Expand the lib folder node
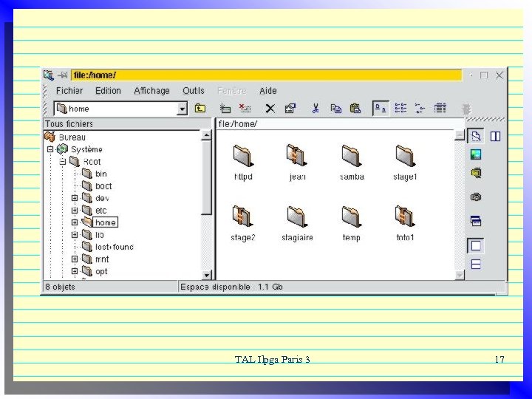 [75, 234]
